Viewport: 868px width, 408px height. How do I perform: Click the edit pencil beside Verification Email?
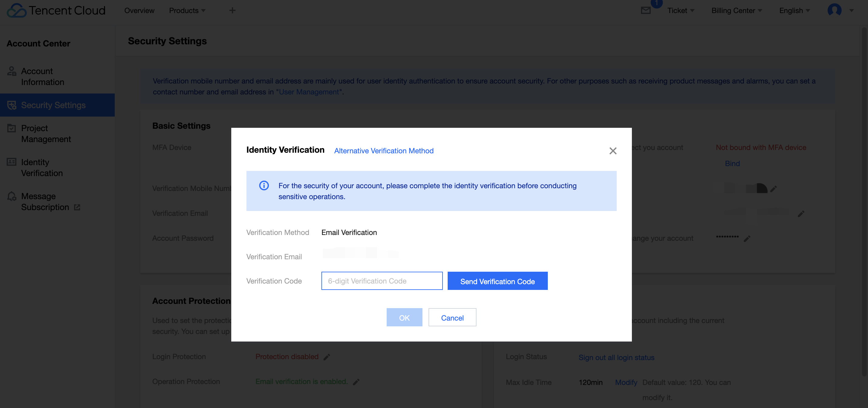tap(802, 213)
